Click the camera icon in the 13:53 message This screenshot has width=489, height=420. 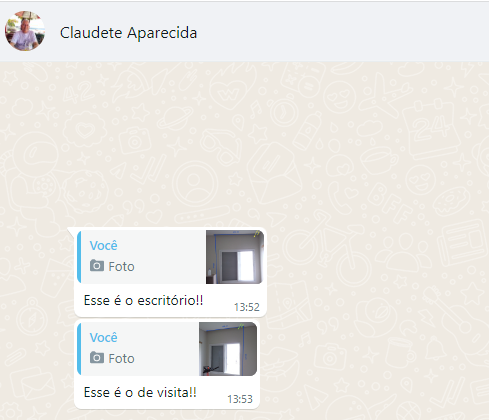tap(97, 358)
